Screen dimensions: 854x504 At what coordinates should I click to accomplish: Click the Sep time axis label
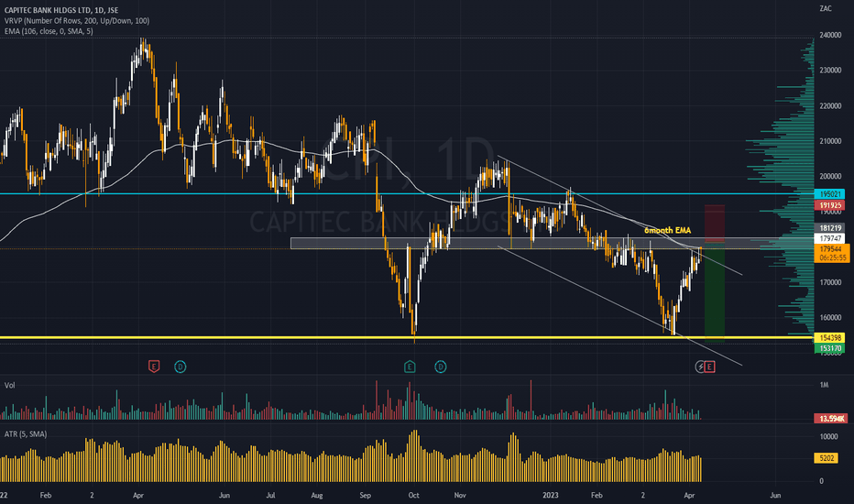366,495
